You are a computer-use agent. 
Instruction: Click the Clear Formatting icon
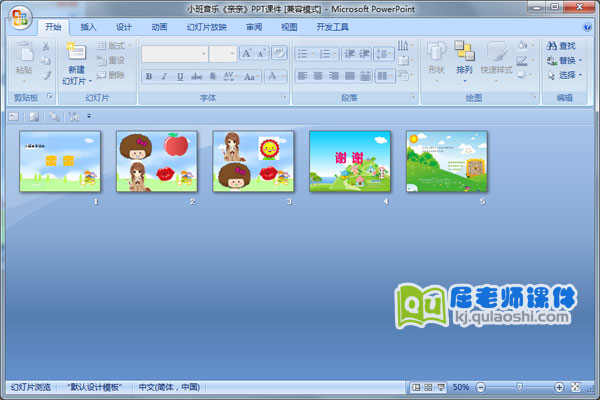pyautogui.click(x=279, y=53)
